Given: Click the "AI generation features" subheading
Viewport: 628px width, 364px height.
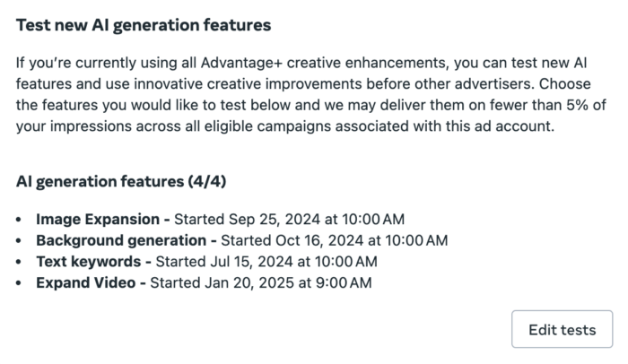Looking at the screenshot, I should coord(97,182).
